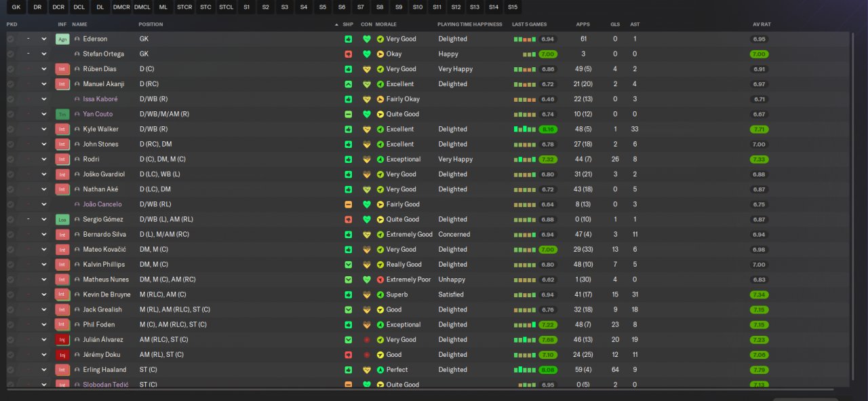868x401 pixels.
Task: Sort by Playing Time Happiness header
Action: pos(470,24)
